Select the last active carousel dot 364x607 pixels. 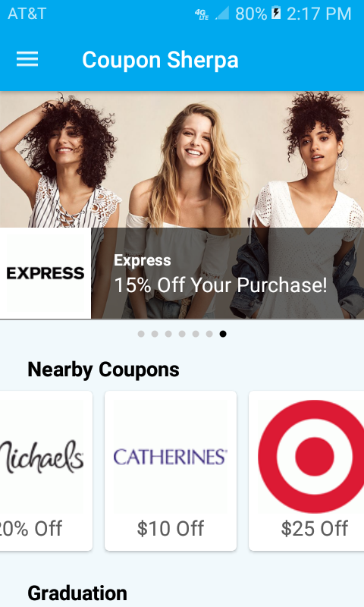tap(223, 334)
